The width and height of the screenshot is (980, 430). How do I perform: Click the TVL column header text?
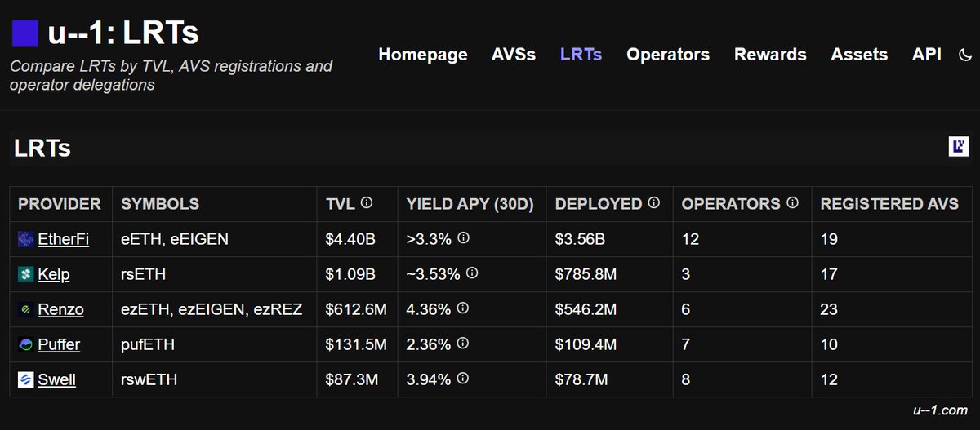(340, 204)
